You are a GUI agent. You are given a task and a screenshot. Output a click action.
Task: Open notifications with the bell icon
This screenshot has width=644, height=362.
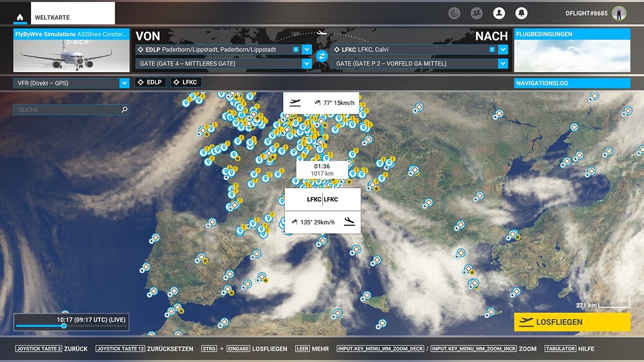521,12
